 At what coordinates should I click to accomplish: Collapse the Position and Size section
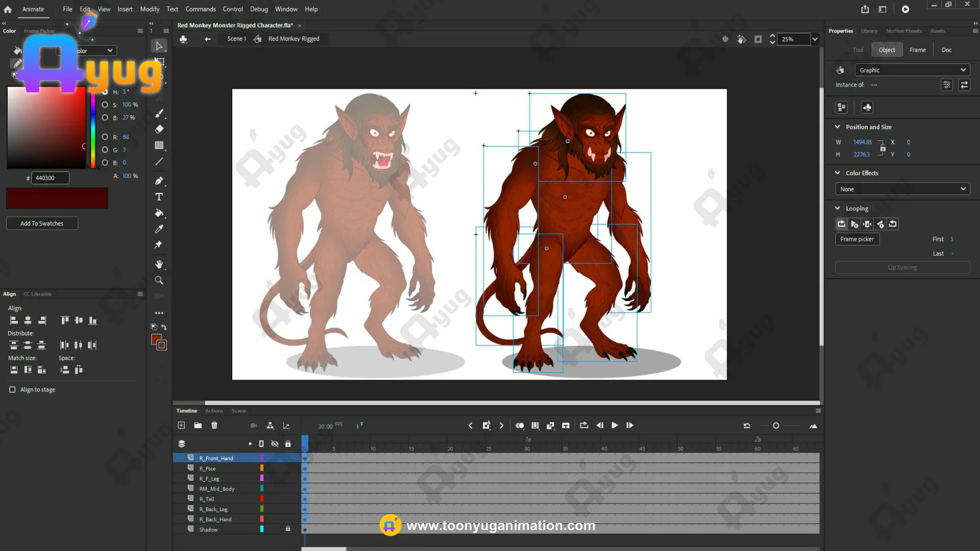point(838,127)
